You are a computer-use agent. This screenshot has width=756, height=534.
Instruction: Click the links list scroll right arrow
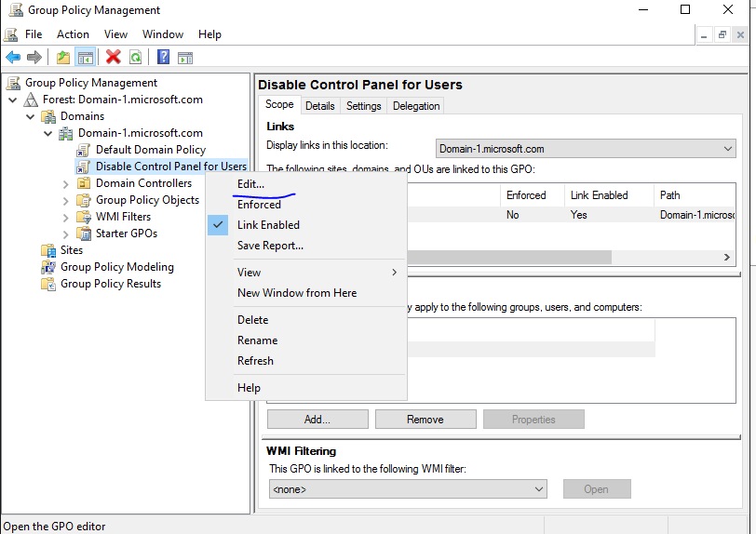[727, 258]
